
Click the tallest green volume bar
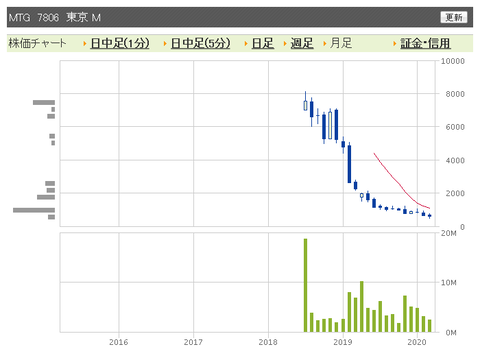[x=305, y=285]
